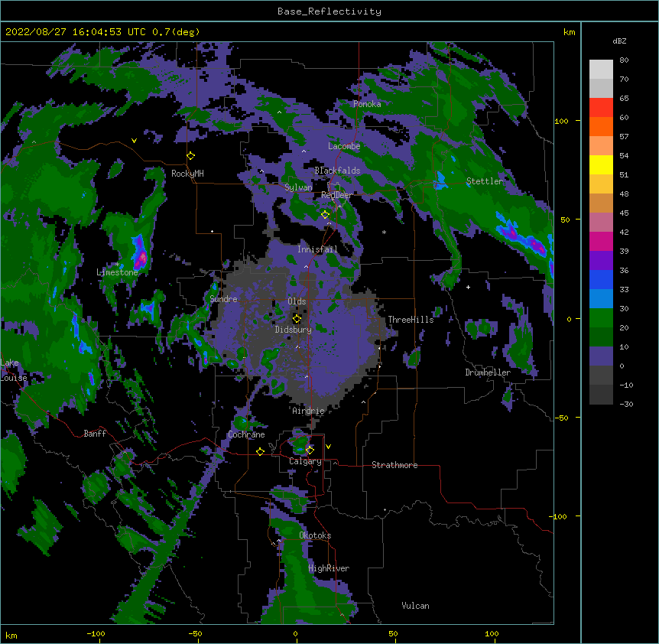Click the yellow V marker east of Calgary

(x=328, y=447)
